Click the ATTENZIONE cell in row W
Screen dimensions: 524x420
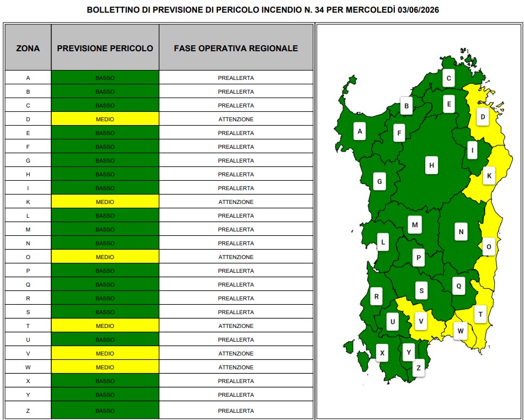click(x=236, y=367)
